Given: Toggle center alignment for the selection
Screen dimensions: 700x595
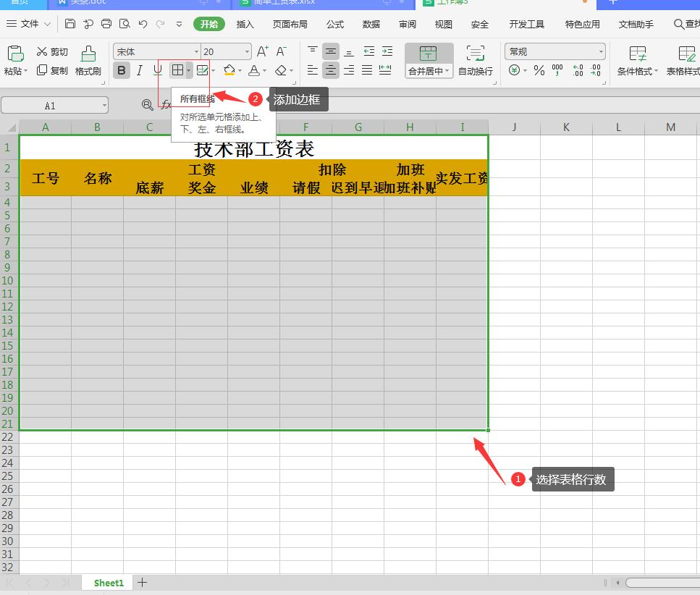Looking at the screenshot, I should coord(330,69).
